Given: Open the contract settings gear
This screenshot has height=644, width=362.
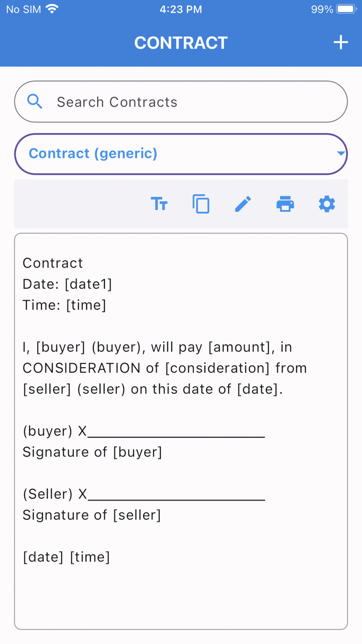Looking at the screenshot, I should pos(326,204).
